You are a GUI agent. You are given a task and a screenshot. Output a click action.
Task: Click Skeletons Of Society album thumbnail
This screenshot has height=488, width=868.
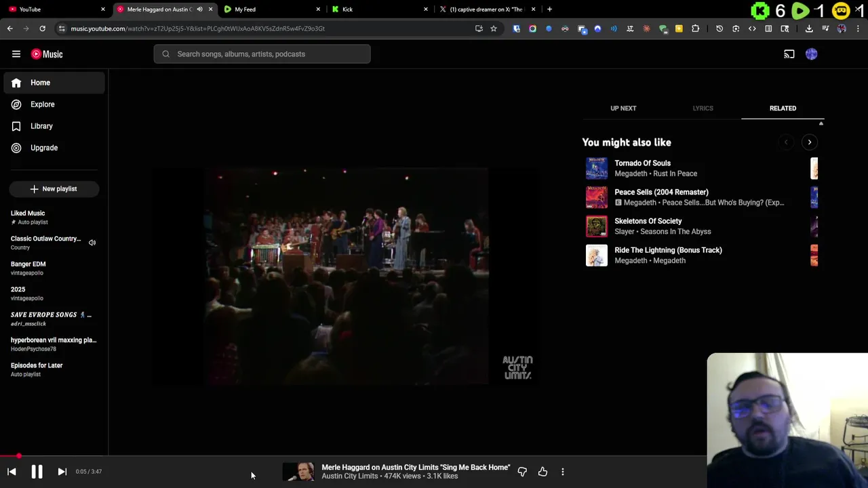click(x=597, y=226)
